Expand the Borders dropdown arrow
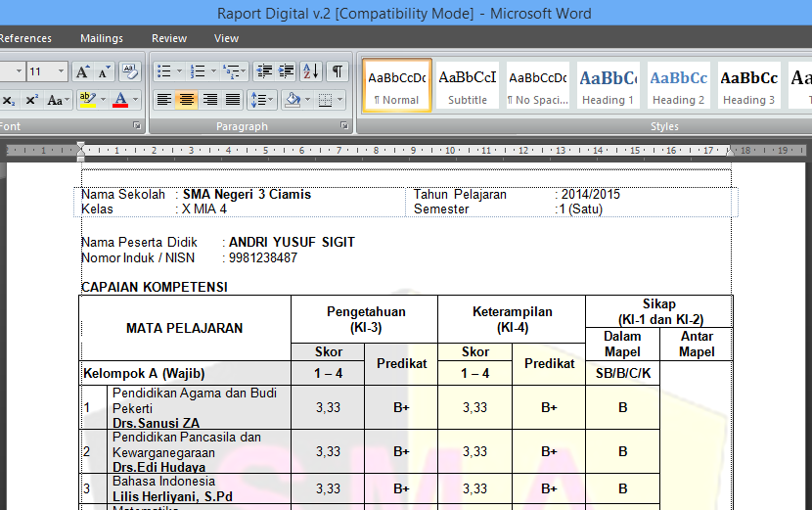The height and width of the screenshot is (510, 812). tap(340, 100)
